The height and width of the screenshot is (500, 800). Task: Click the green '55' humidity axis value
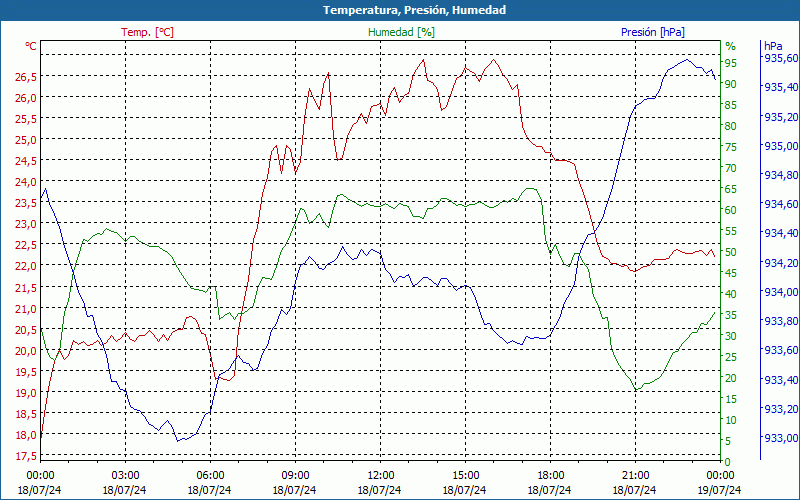(731, 231)
